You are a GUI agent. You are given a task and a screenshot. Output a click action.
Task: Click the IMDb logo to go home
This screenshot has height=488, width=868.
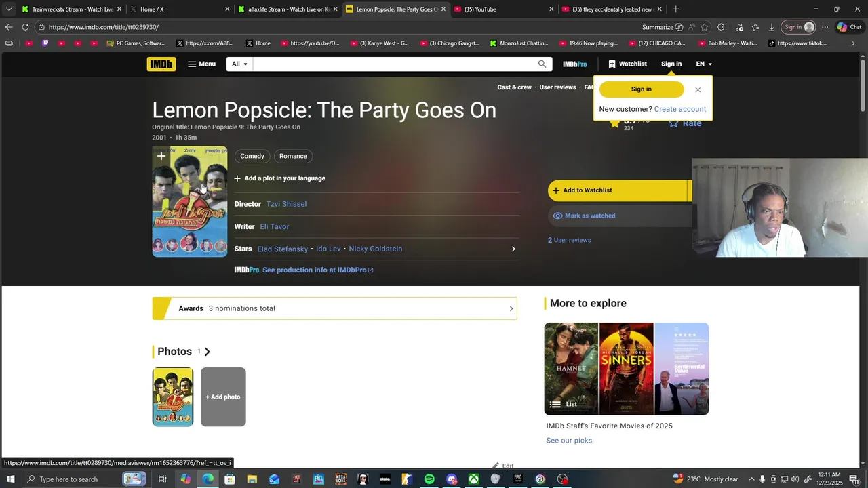click(161, 64)
